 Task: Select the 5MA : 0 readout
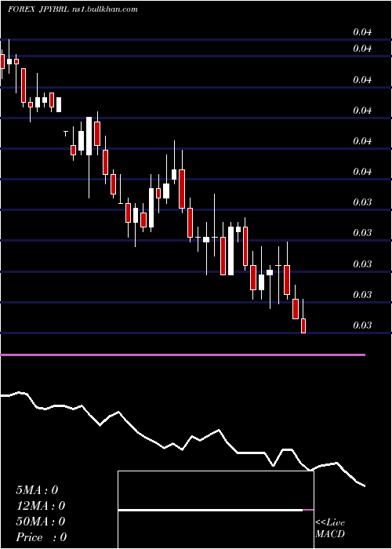pyautogui.click(x=37, y=490)
